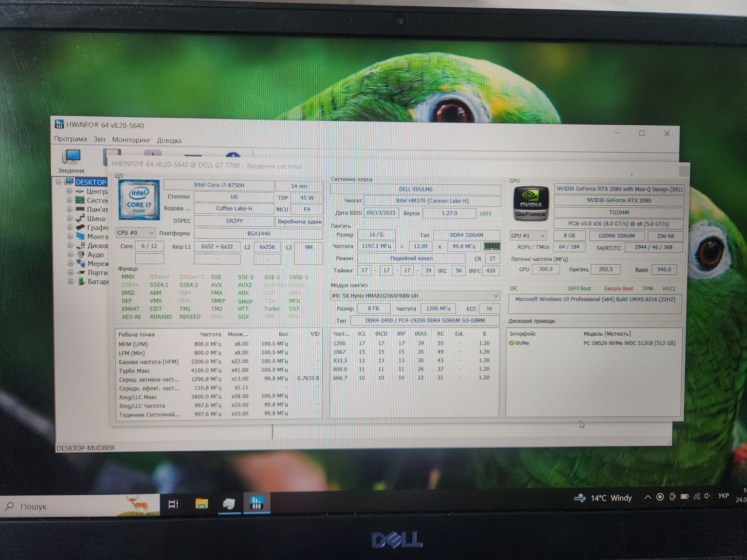The width and height of the screenshot is (747, 560).
Task: Click the battery status tray icon
Action: [684, 497]
